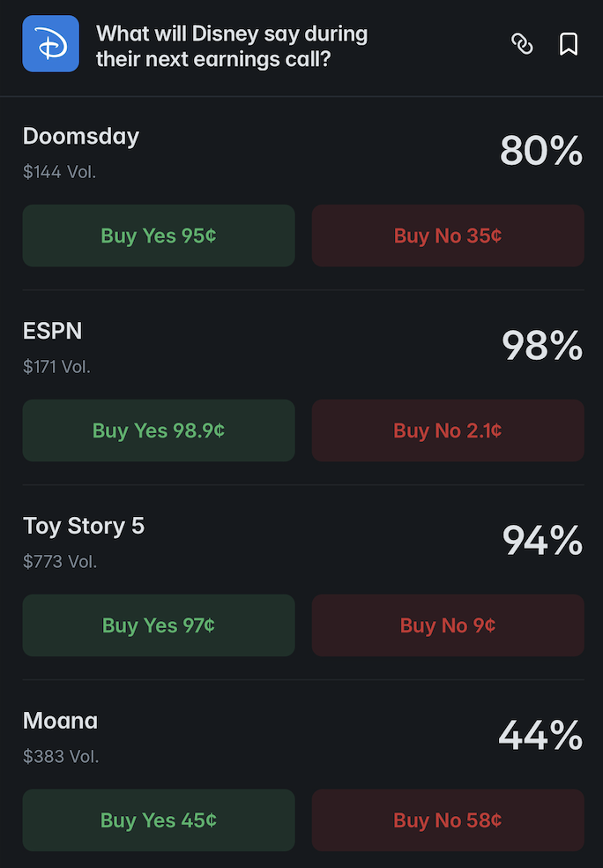Bookmark this Disney earnings market

pos(568,44)
